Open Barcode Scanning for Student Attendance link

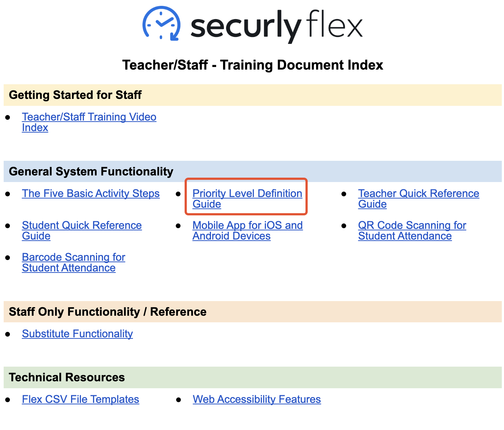click(x=74, y=263)
